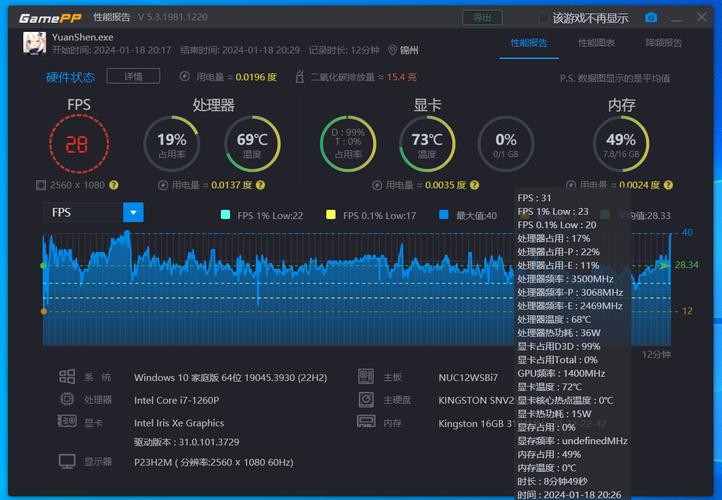The image size is (722, 500).
Task: Click the Windows 10 家庭版 system text
Action: click(230, 378)
